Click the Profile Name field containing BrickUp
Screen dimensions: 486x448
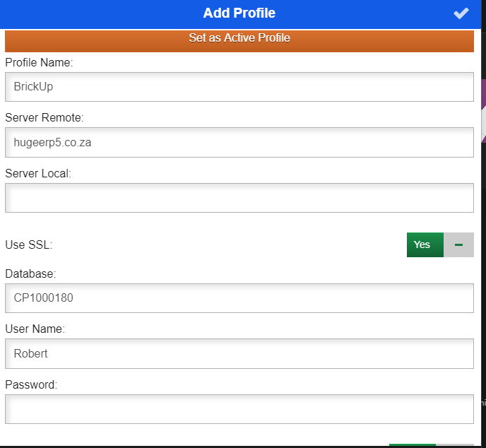(239, 87)
